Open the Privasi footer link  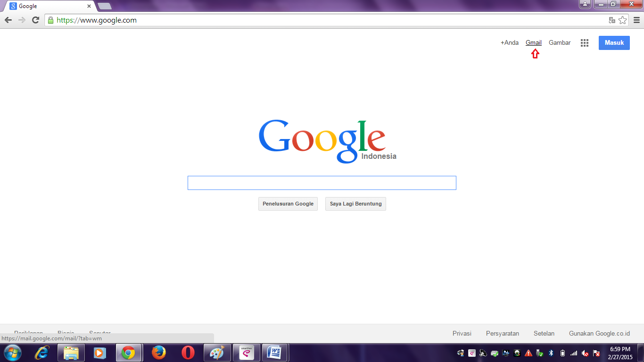click(462, 333)
